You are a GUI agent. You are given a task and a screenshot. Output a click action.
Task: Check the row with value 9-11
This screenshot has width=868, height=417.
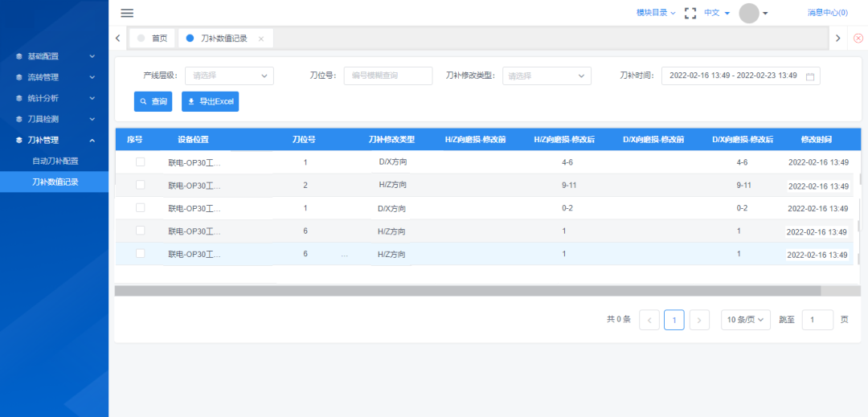141,184
